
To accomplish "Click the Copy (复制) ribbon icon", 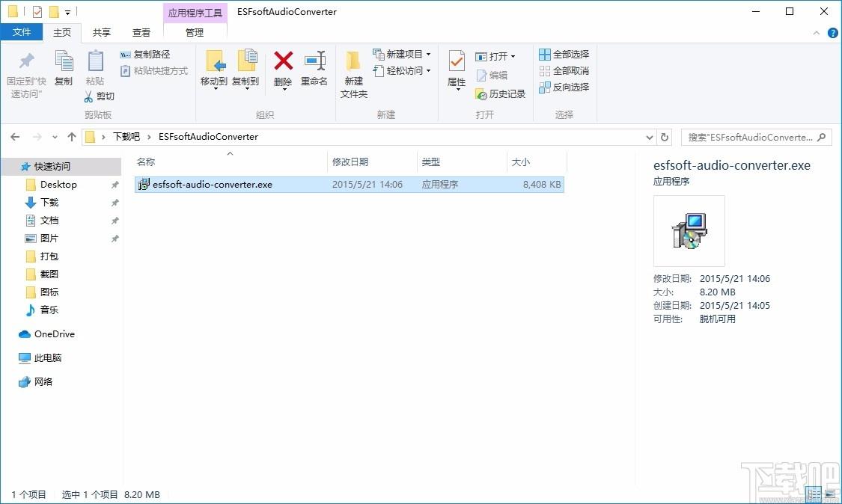I will coord(64,61).
